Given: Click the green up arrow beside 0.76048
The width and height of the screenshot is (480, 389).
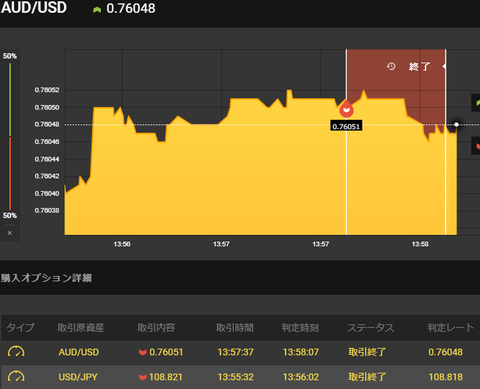Looking at the screenshot, I should pos(97,10).
